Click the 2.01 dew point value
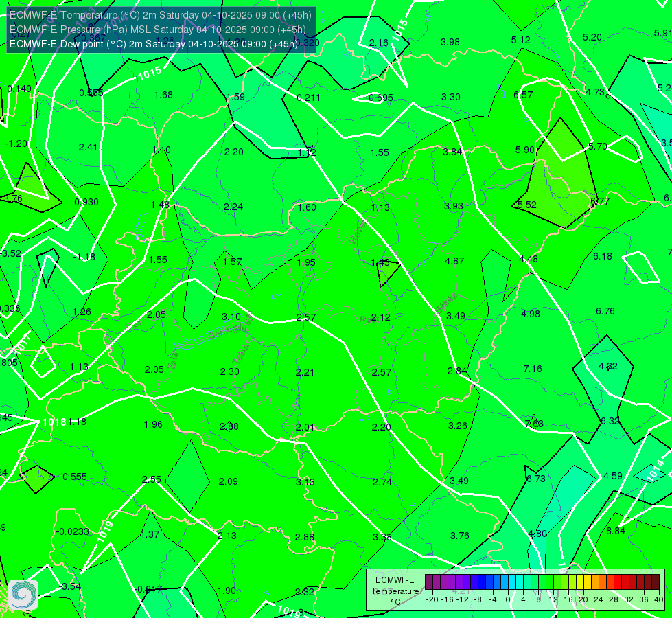 coord(305,428)
